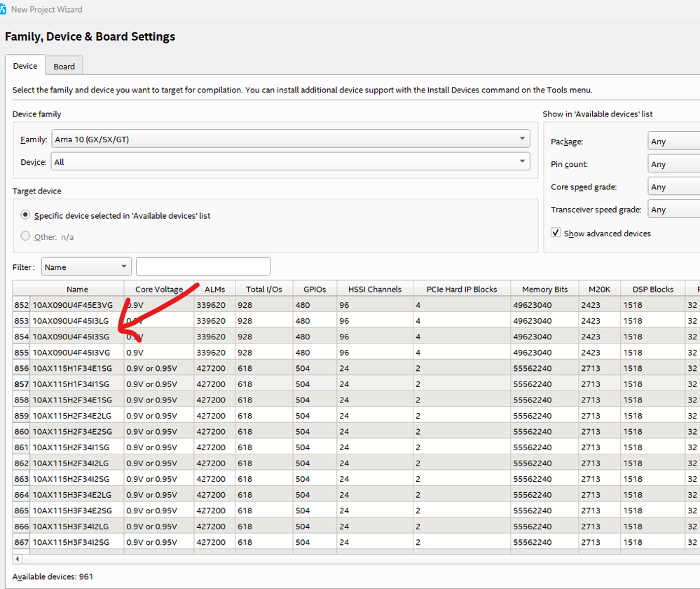The height and width of the screenshot is (589, 700).
Task: Open the Filter type dropdown showing Name
Action: point(86,266)
